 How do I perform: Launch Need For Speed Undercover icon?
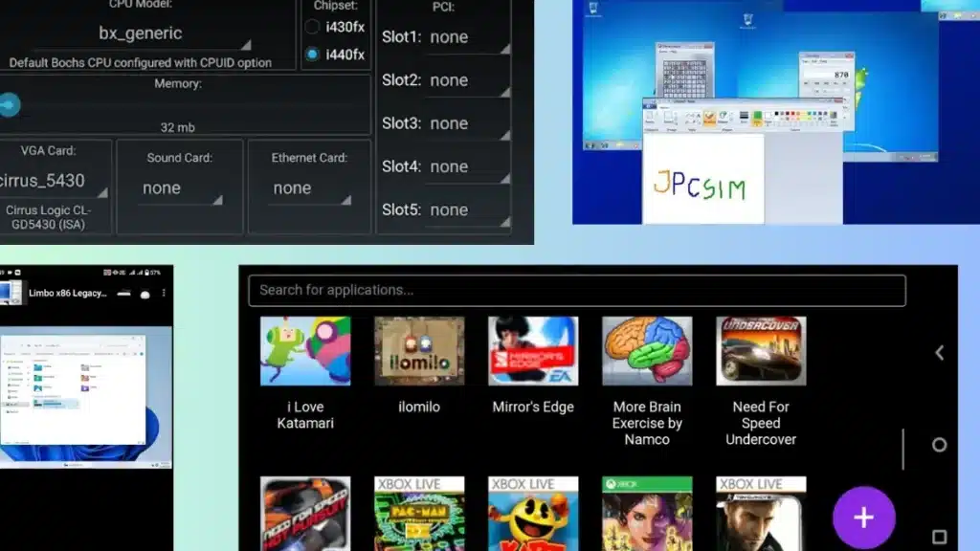761,351
